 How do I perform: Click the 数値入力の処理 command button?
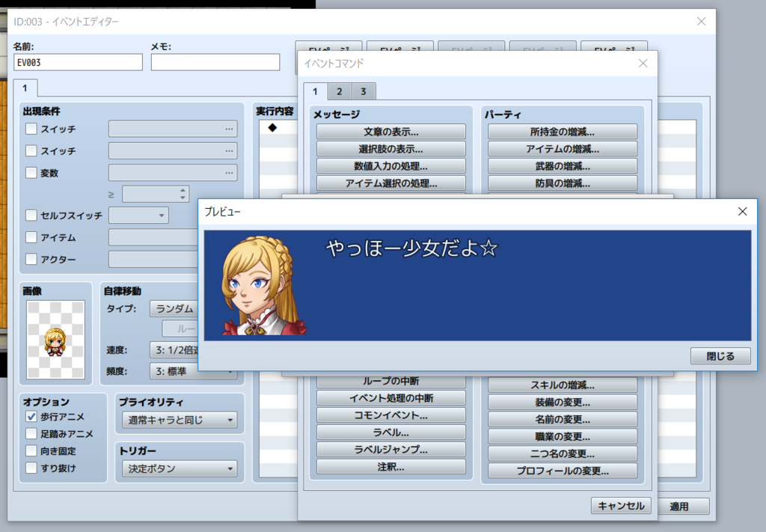click(x=390, y=166)
